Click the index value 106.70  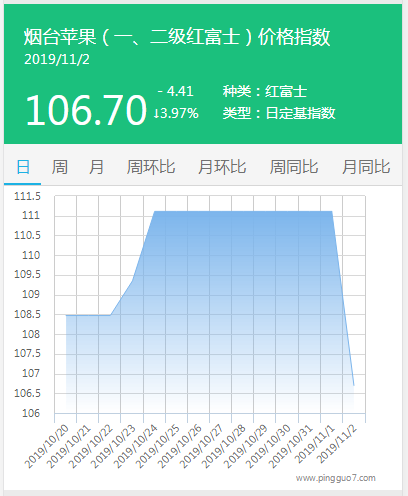click(x=86, y=110)
